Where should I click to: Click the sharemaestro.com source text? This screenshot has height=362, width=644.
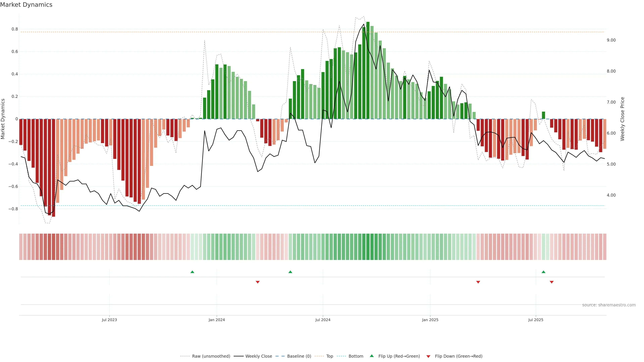point(609,305)
